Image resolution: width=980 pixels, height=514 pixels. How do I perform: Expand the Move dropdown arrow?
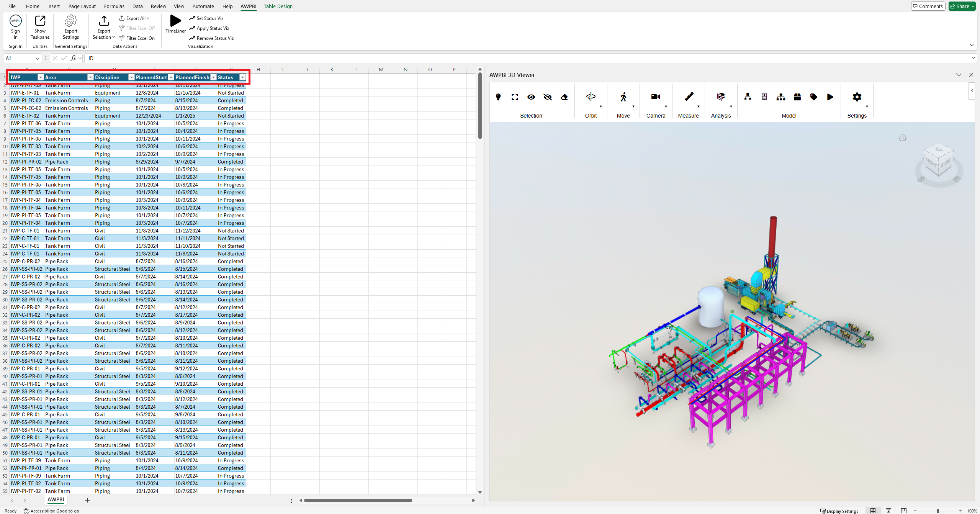click(x=633, y=106)
